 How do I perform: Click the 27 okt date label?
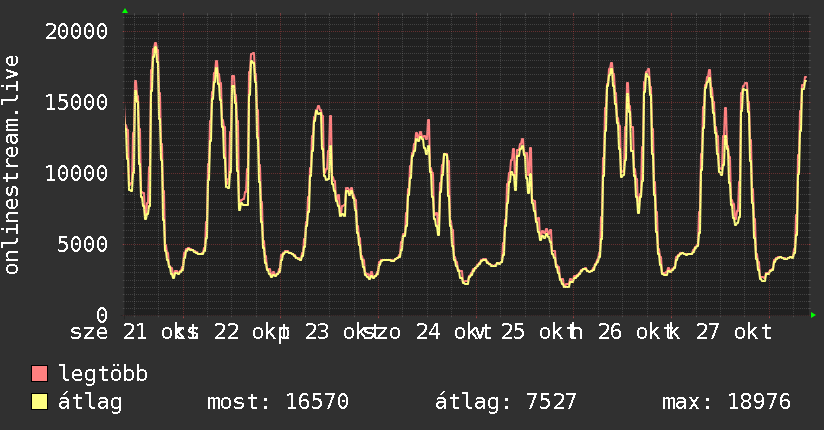[733, 332]
